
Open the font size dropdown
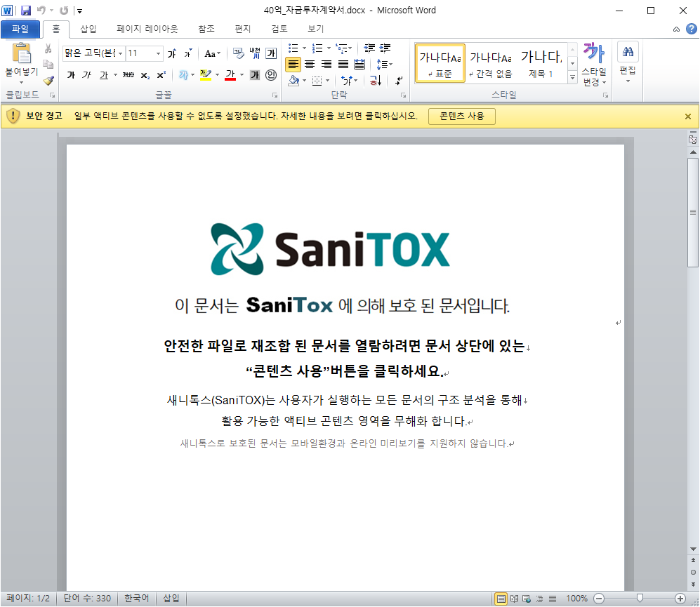[158, 53]
